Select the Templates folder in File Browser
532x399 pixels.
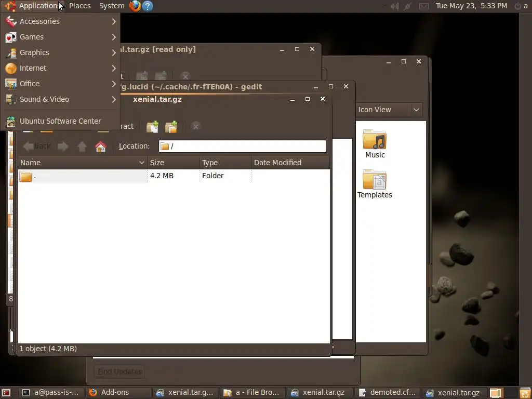coord(375,184)
